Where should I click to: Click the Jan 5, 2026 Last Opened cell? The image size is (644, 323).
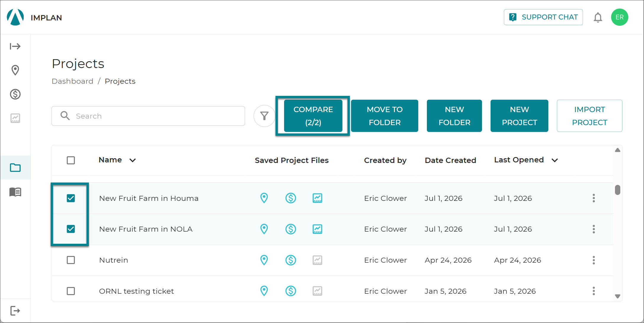pos(515,291)
